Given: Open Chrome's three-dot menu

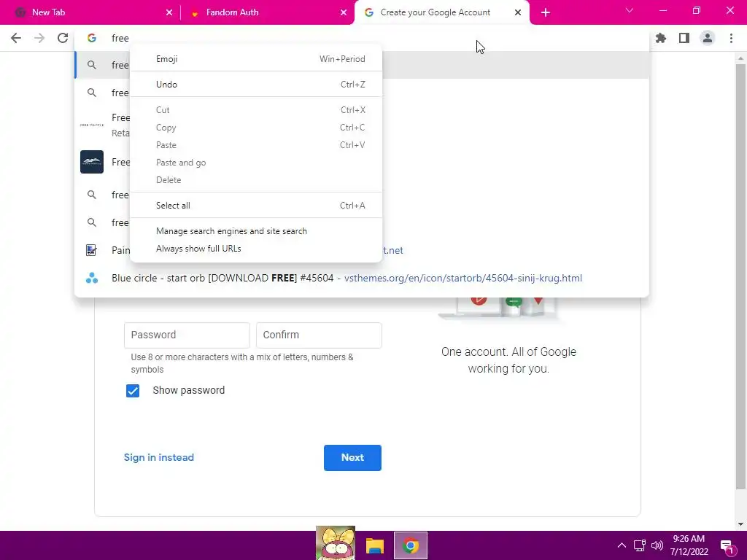Looking at the screenshot, I should [x=731, y=38].
